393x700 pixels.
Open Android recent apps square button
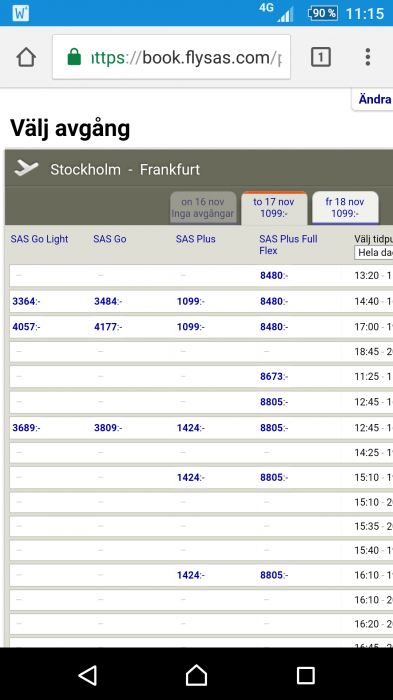305,675
